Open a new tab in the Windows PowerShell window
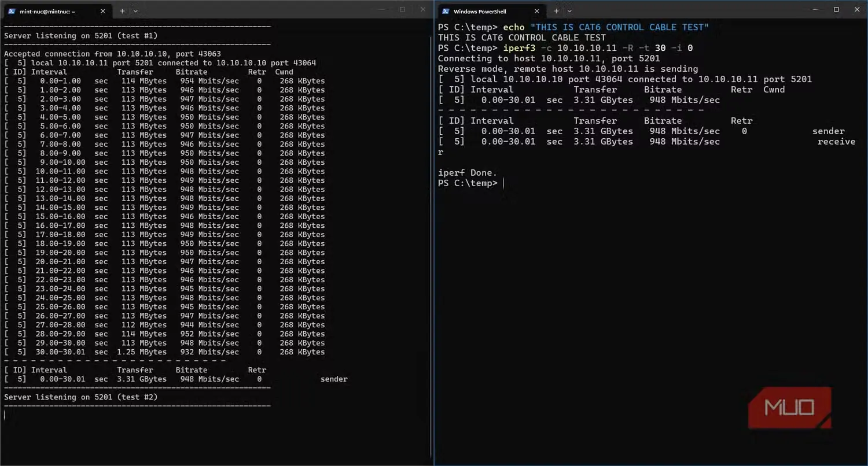Viewport: 868px width, 466px height. [x=556, y=10]
